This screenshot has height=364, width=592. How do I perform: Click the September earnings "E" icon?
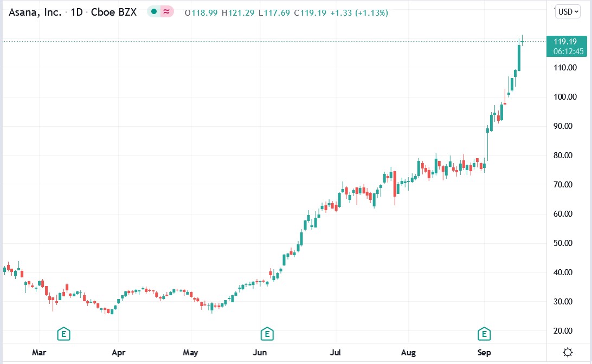[484, 334]
